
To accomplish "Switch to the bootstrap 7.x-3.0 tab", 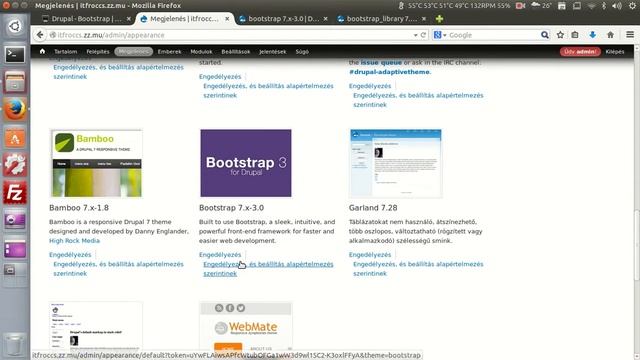I will [283, 19].
